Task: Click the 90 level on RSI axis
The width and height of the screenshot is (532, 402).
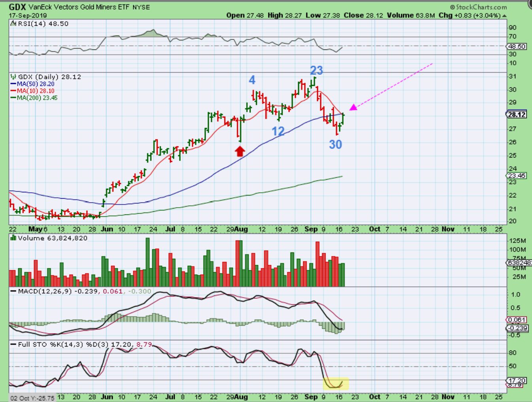Action: click(513, 28)
